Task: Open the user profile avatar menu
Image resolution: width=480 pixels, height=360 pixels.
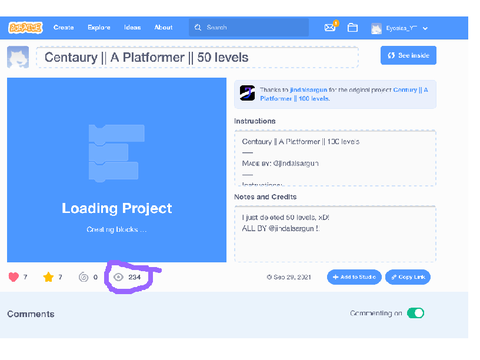Action: tap(376, 28)
